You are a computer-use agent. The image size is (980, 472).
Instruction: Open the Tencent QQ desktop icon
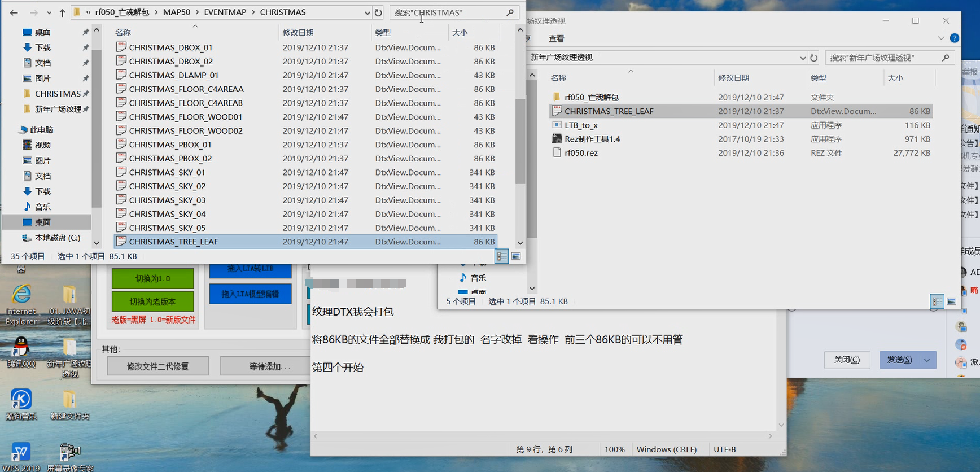(21, 347)
